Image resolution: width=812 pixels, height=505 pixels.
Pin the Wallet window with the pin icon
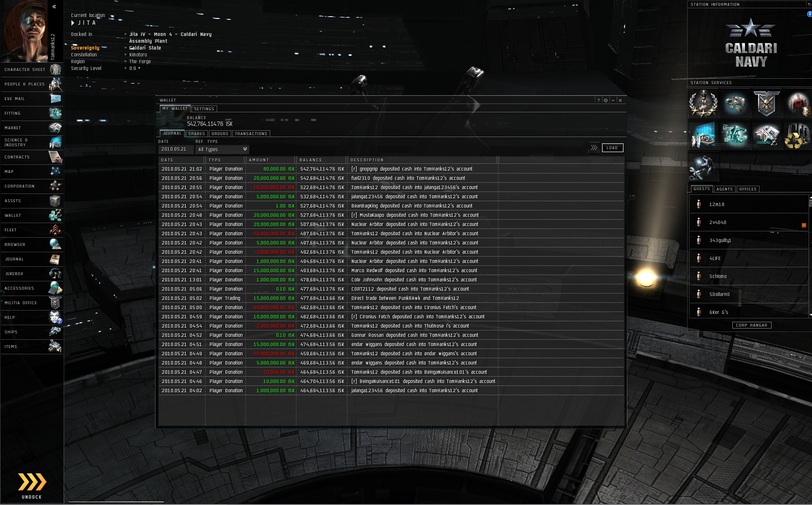[x=605, y=100]
